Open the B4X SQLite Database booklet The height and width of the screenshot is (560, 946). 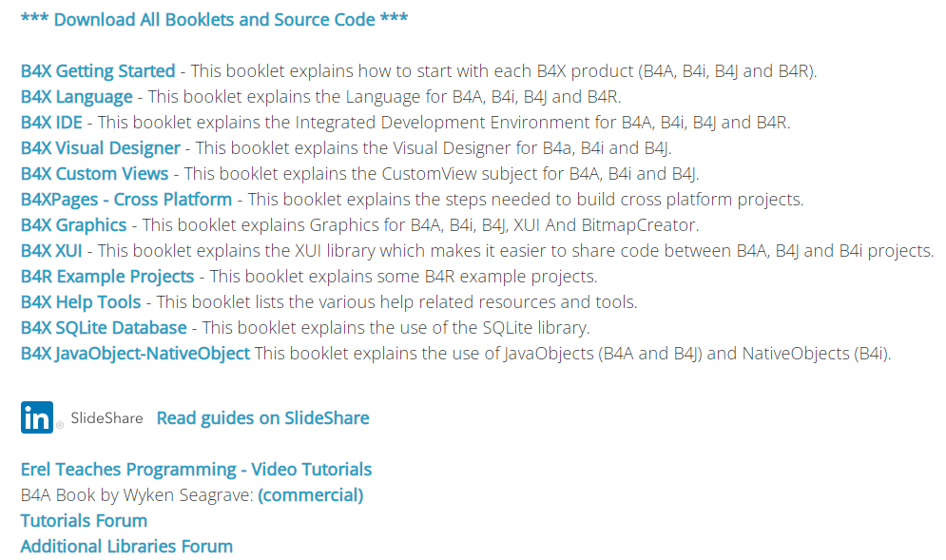[104, 327]
